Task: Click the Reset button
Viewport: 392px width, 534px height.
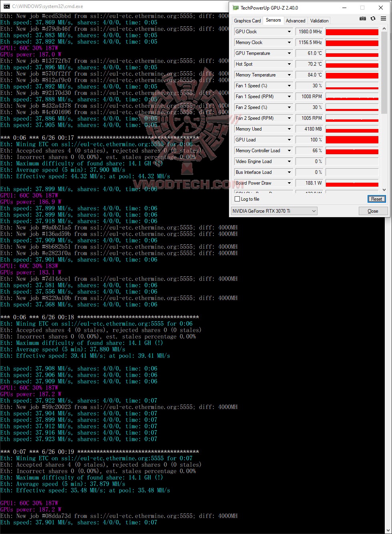Action: click(x=376, y=199)
